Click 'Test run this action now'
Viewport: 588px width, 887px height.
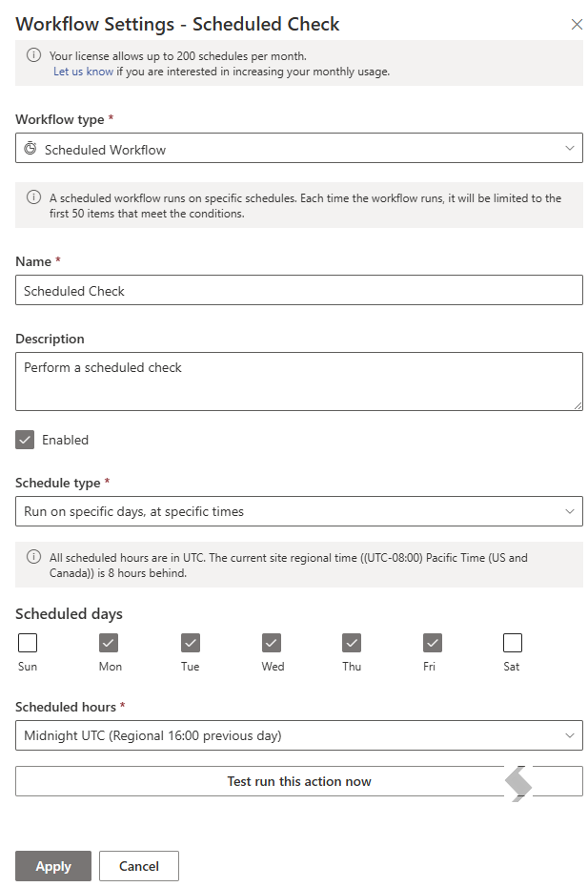[x=298, y=781]
